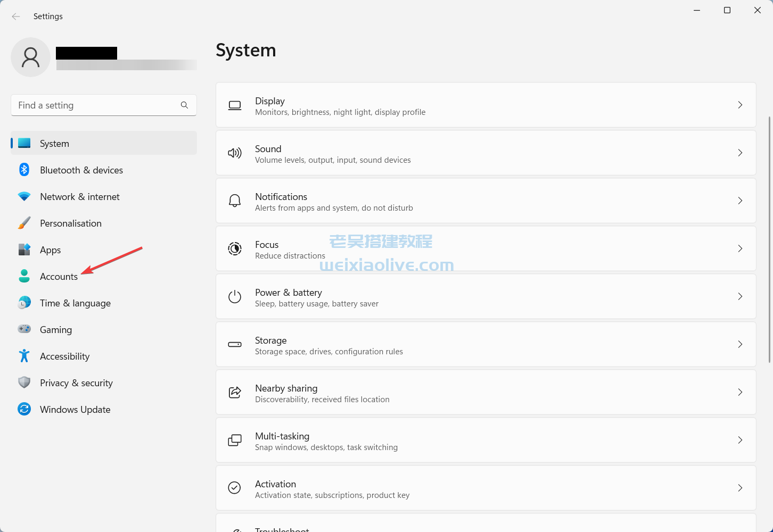Click the vertical scrollbar

770,239
